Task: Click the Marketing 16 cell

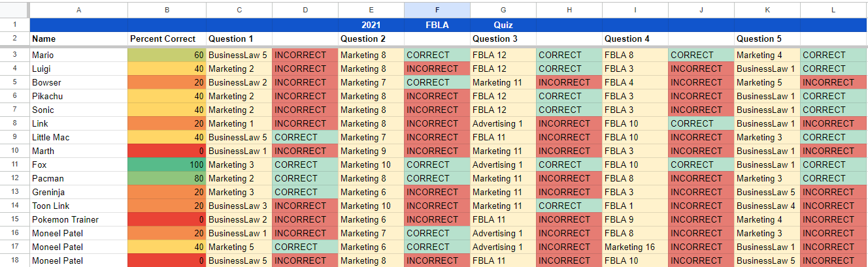Action: click(x=635, y=247)
